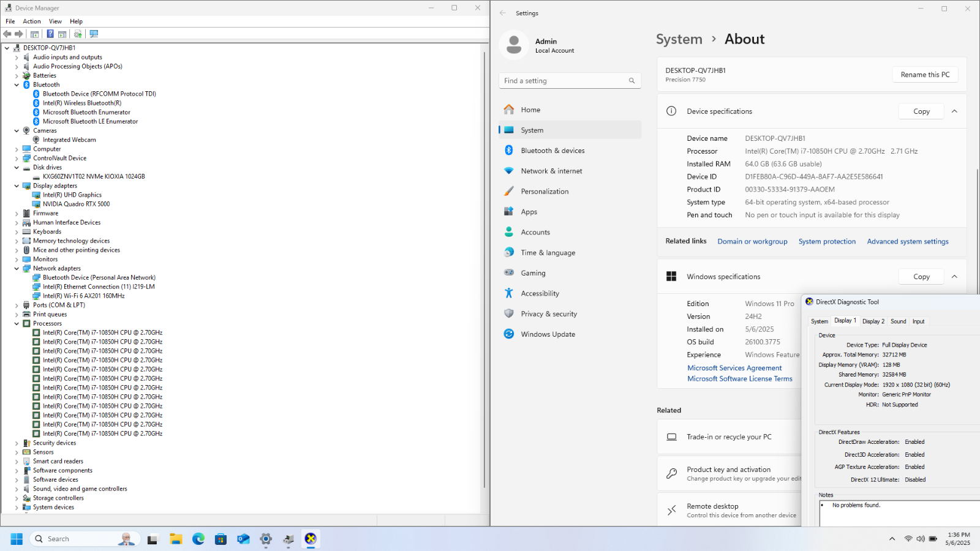Open the Windows Start menu
980x551 pixels.
tap(17, 539)
